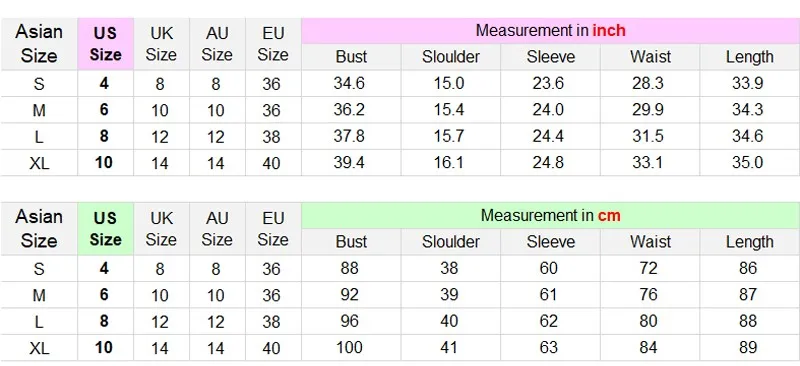
Task: Select bust value 100 in cm table
Action: [349, 348]
